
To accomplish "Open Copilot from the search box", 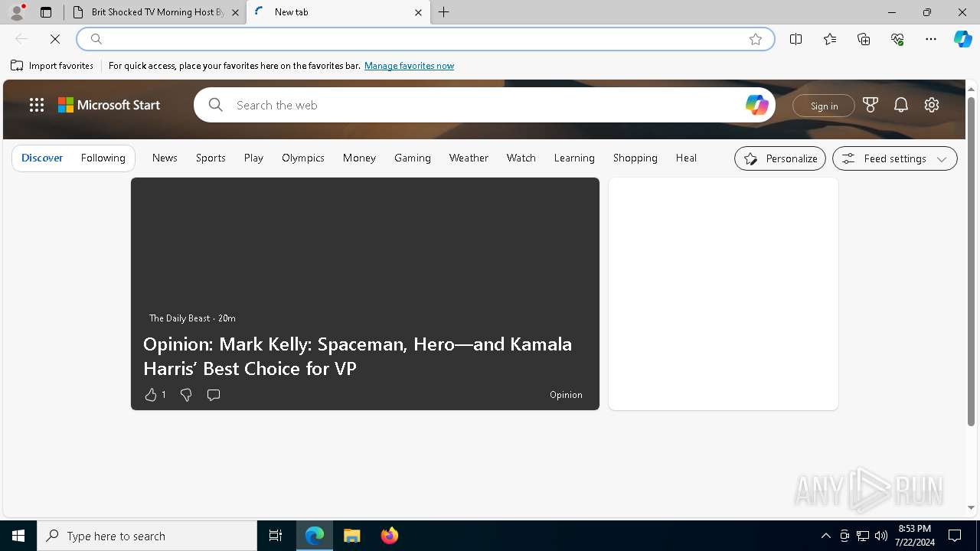I will 756,105.
